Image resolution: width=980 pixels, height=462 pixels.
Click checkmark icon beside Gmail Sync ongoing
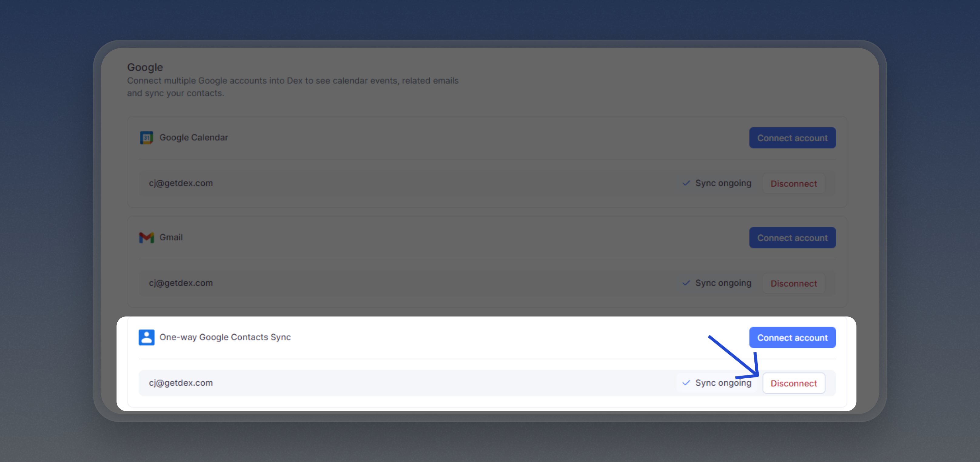point(686,283)
